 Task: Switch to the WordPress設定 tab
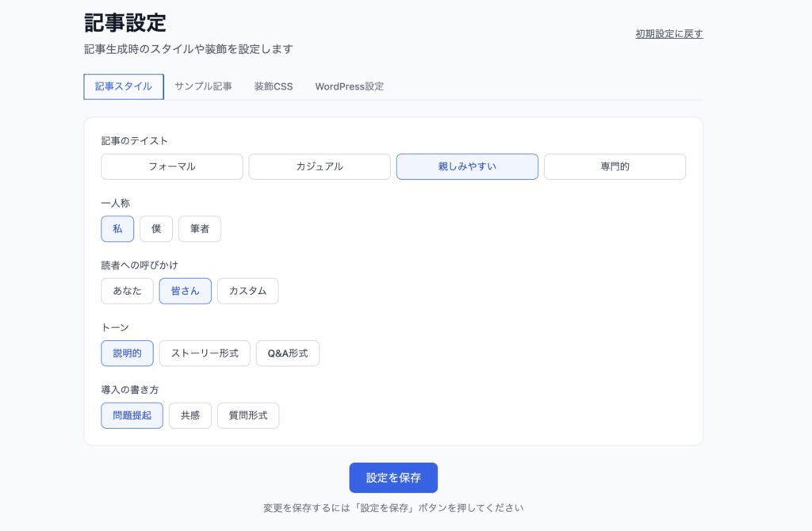coord(349,86)
